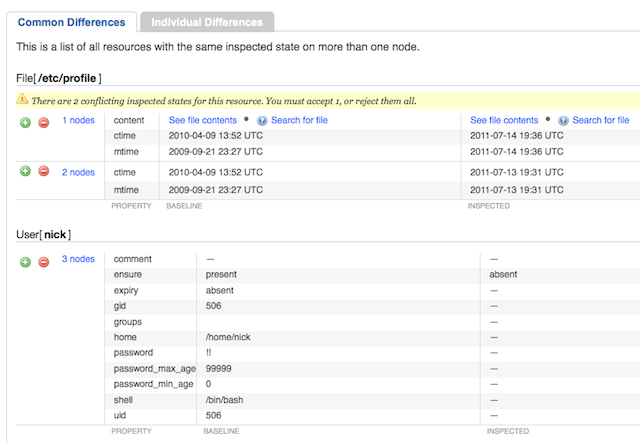
Task: Accept the /etc/profile state for 1 nodes
Action: tap(25, 122)
